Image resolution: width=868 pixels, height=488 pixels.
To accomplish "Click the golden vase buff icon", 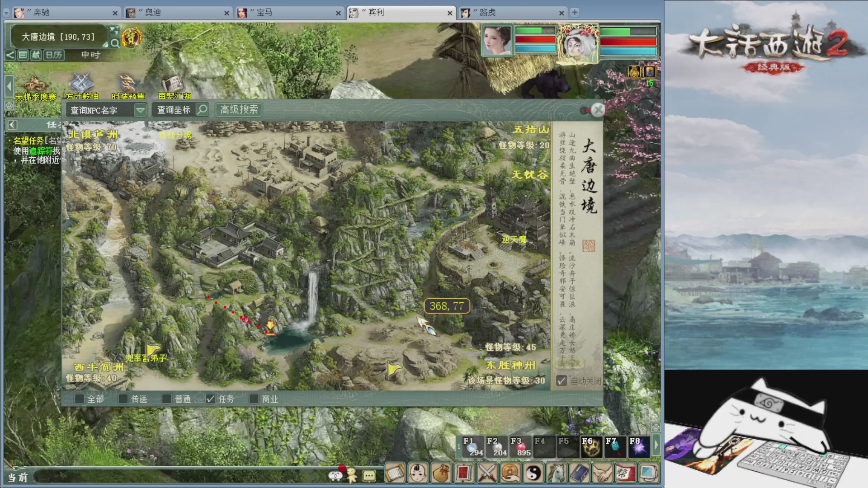I will point(634,71).
